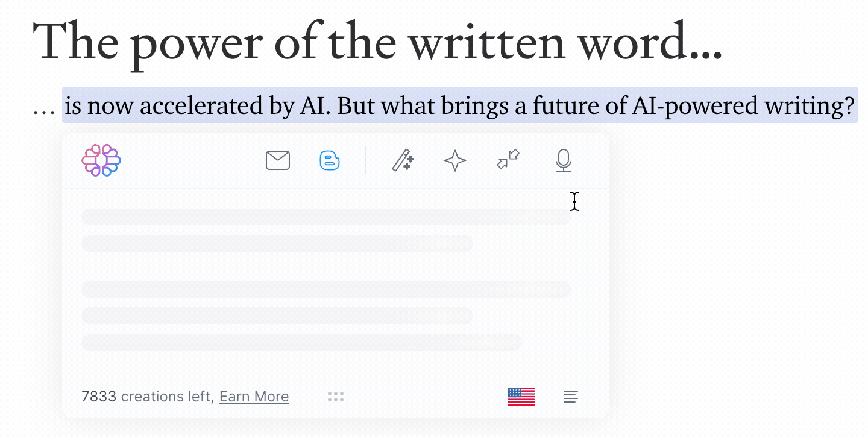Open the American flag language selector
This screenshot has width=868, height=437.
tap(521, 397)
